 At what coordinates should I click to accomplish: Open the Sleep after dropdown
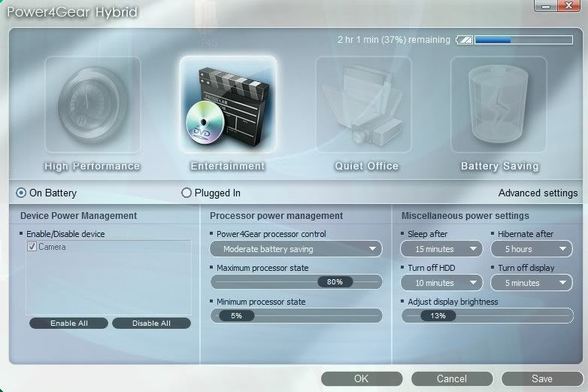pos(441,249)
